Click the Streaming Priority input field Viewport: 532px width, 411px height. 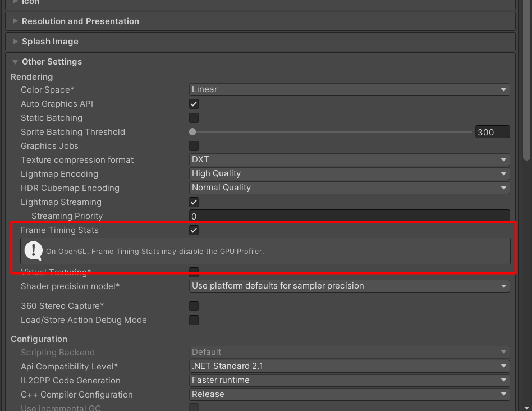click(x=349, y=216)
